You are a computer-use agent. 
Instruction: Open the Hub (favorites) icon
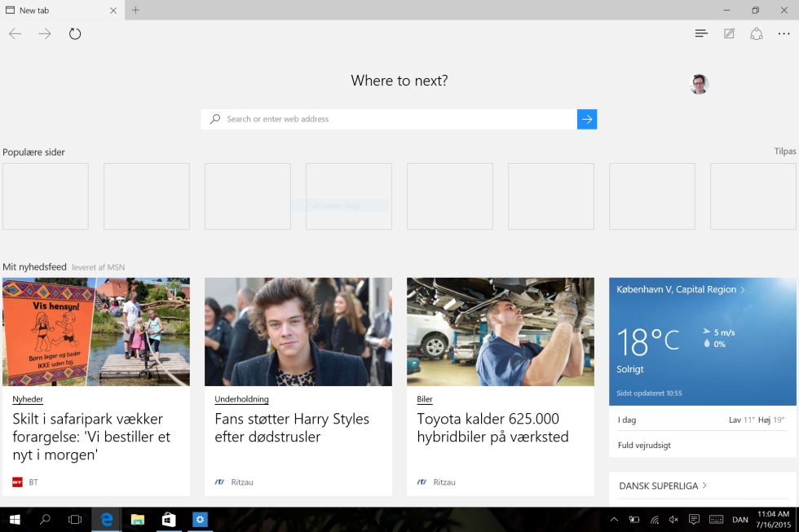click(701, 33)
